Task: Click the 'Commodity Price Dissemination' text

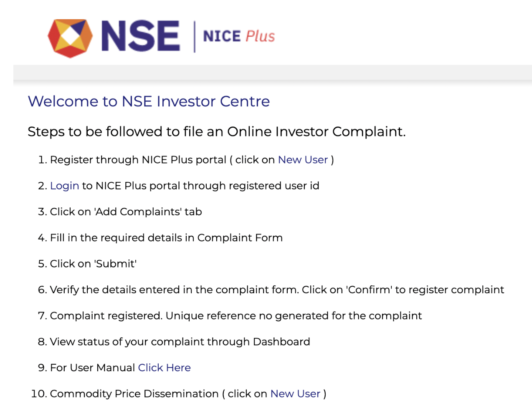Action: (x=134, y=393)
